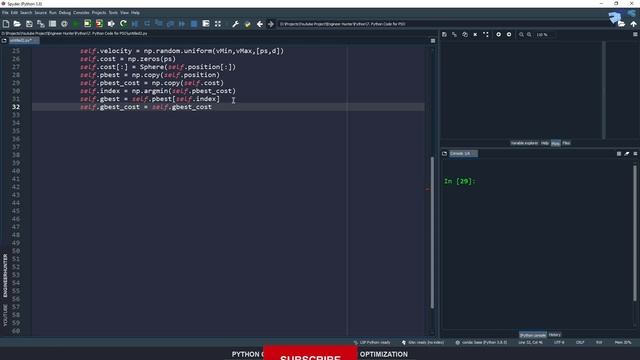This screenshot has height=360, width=640.
Task: Maximize the current pane
Action: [206, 24]
